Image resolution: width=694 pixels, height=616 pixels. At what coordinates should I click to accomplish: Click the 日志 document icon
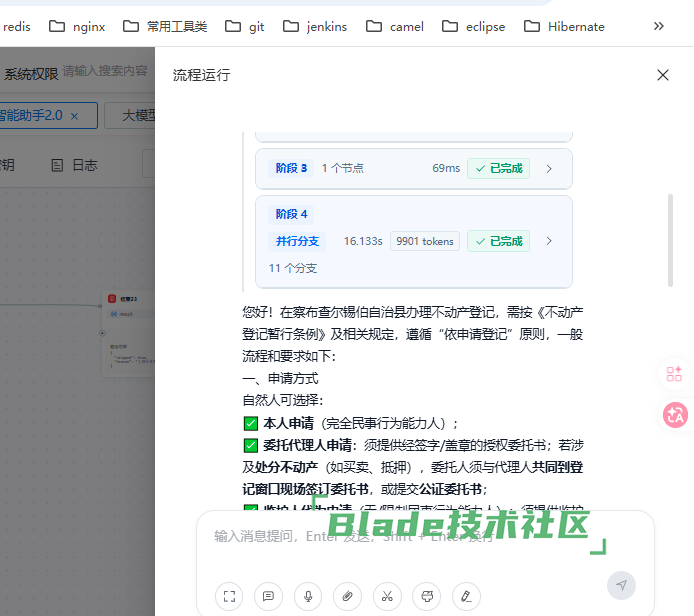pyautogui.click(x=57, y=166)
